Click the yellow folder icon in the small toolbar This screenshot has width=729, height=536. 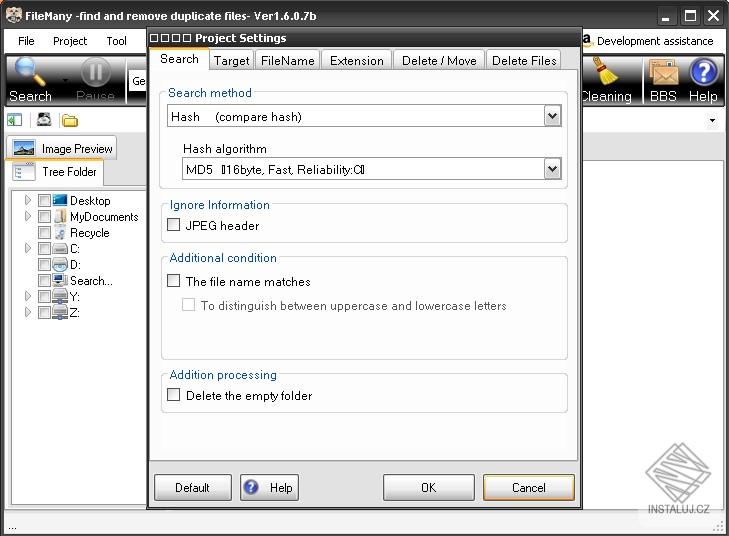coord(70,120)
